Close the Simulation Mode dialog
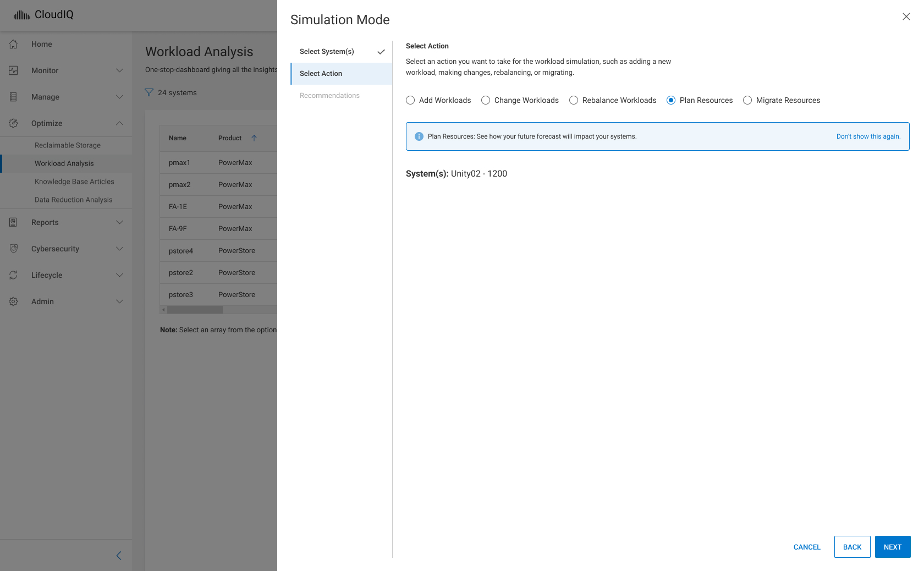 906,17
